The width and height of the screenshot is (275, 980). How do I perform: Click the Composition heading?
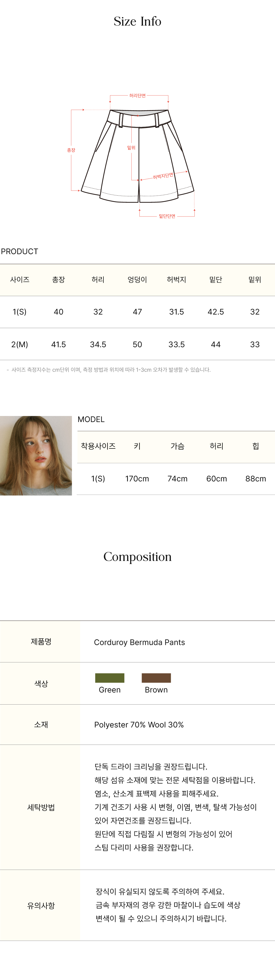tap(137, 557)
